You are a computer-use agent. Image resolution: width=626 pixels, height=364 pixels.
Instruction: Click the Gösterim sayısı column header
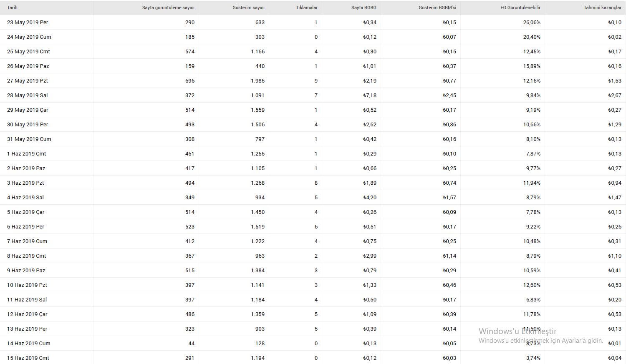tap(248, 8)
